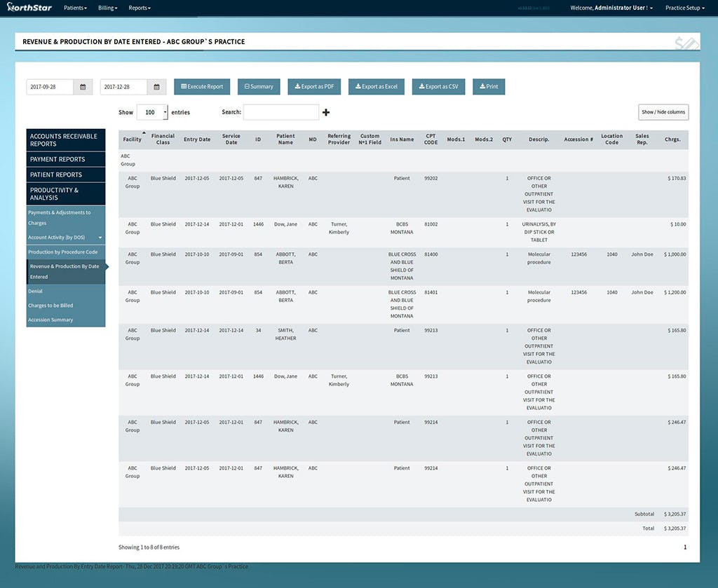Click the plus icon beside the search box
The image size is (718, 588).
coord(326,111)
